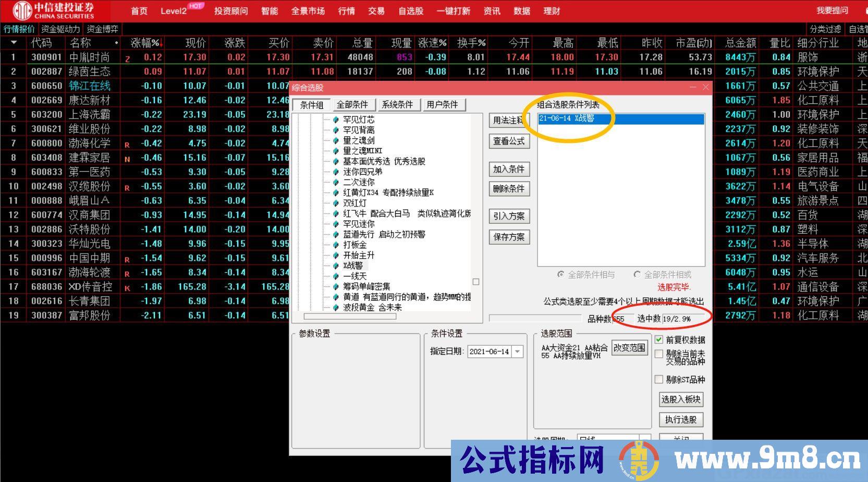
Task: Open the Level2 menu item
Action: click(174, 11)
